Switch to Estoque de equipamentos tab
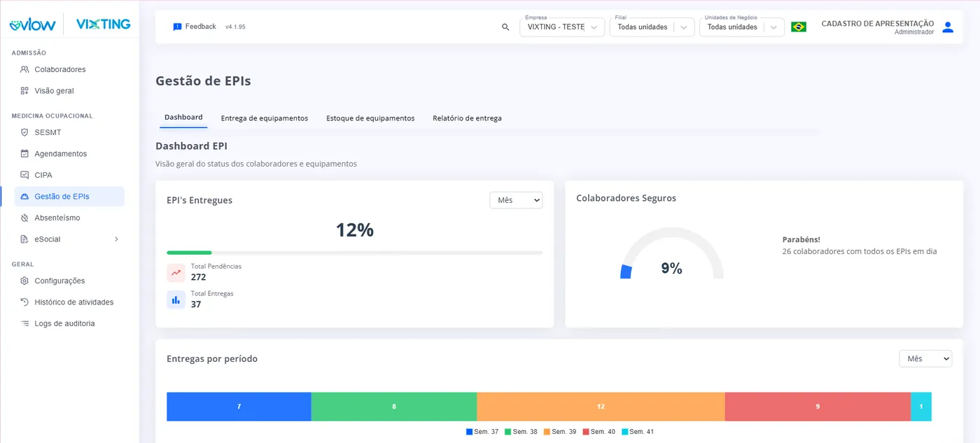Image resolution: width=980 pixels, height=443 pixels. tap(370, 118)
